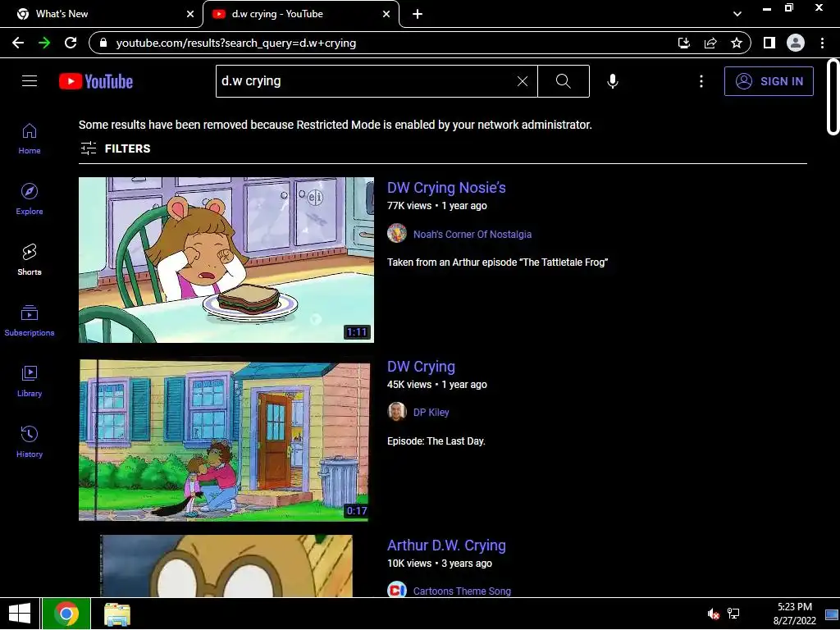Submit search with the magnifier button
This screenshot has width=840, height=630.
(563, 81)
